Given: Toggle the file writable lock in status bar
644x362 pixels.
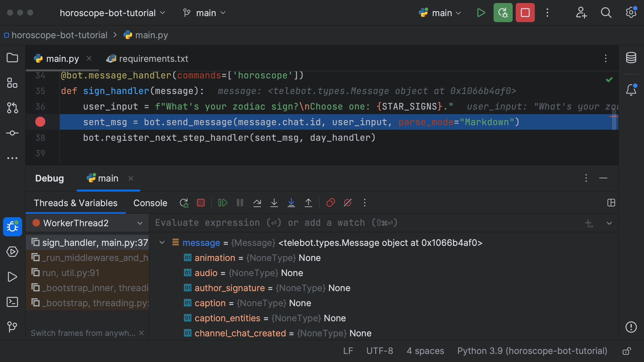Looking at the screenshot, I should (626, 351).
